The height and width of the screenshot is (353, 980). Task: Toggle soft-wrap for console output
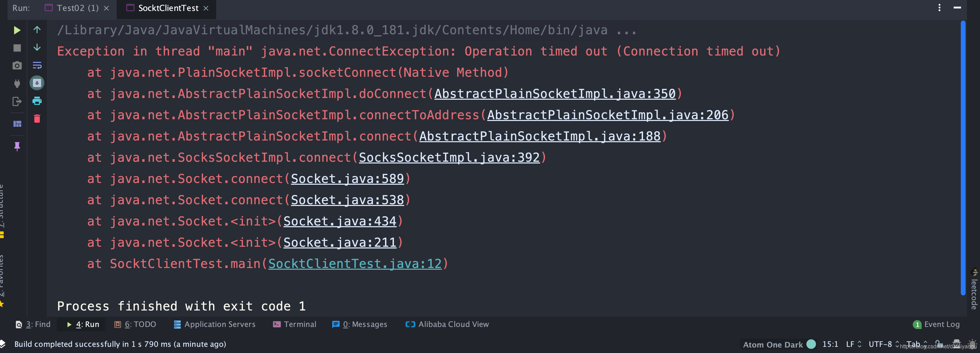pos(37,65)
